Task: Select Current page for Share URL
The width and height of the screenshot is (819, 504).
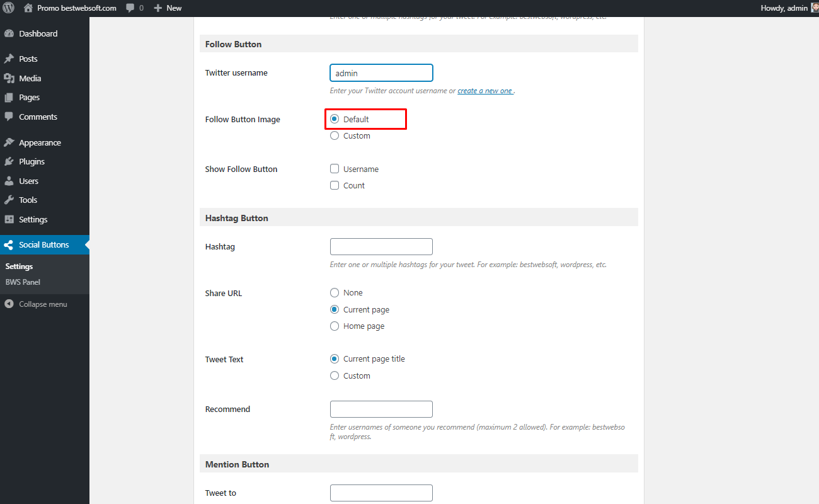Action: point(335,309)
